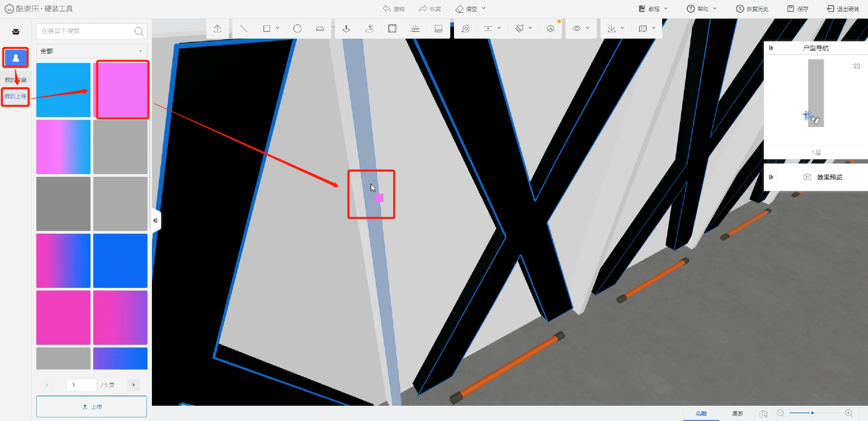Click the dashed selection frame tool
The image size is (868, 421).
click(392, 28)
